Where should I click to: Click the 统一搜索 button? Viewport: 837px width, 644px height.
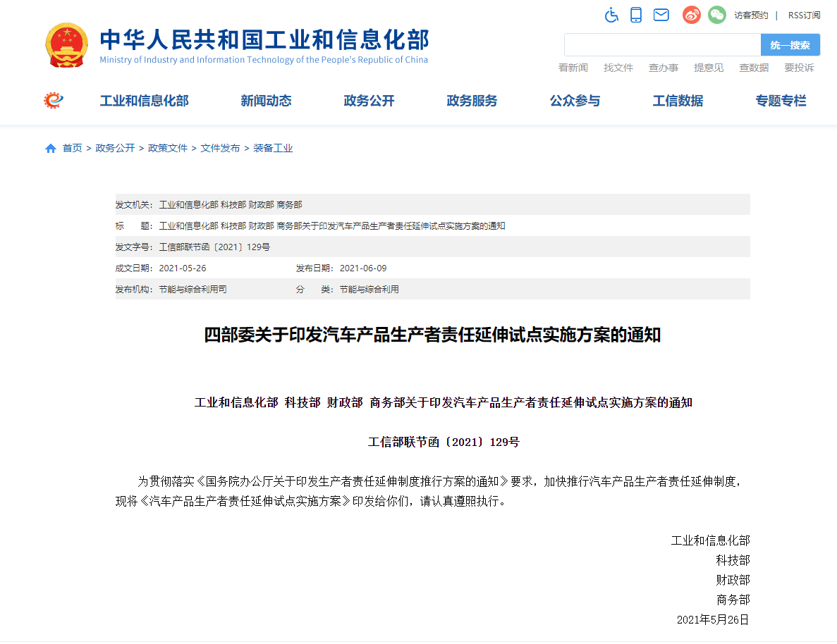[x=790, y=45]
